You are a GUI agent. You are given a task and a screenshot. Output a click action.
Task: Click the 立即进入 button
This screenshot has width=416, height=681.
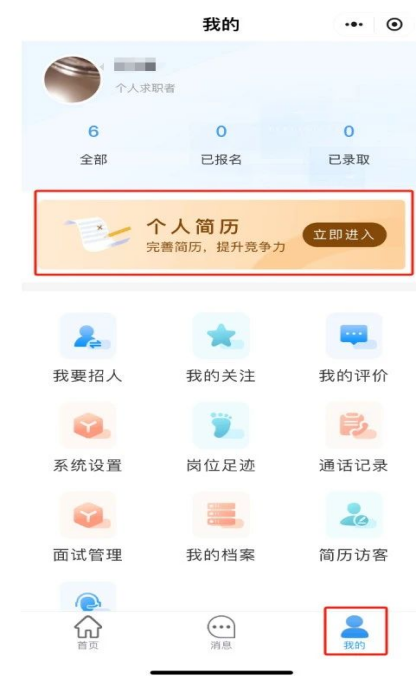tap(344, 235)
